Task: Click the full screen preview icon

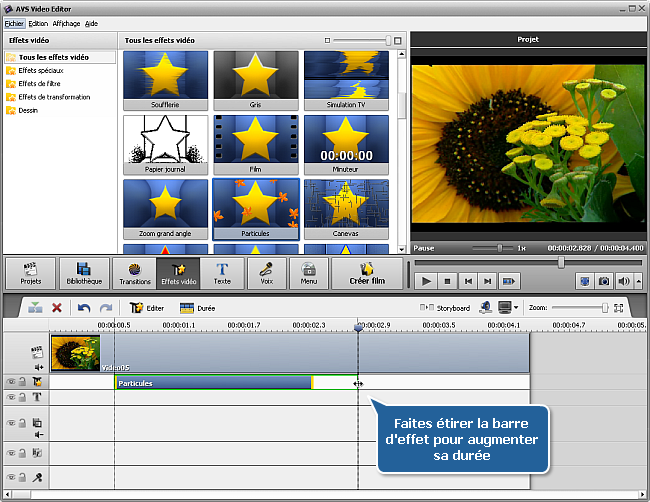Action: point(584,282)
